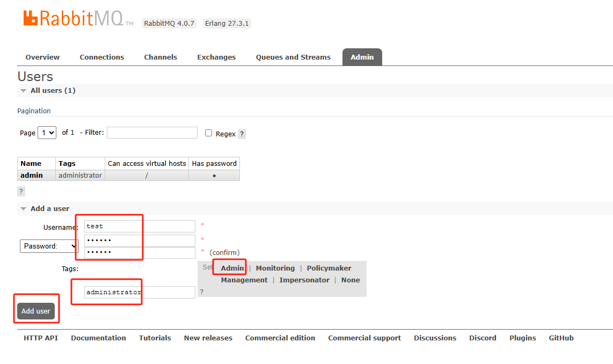613x364 pixels.
Task: Click the first password field
Action: (x=140, y=240)
